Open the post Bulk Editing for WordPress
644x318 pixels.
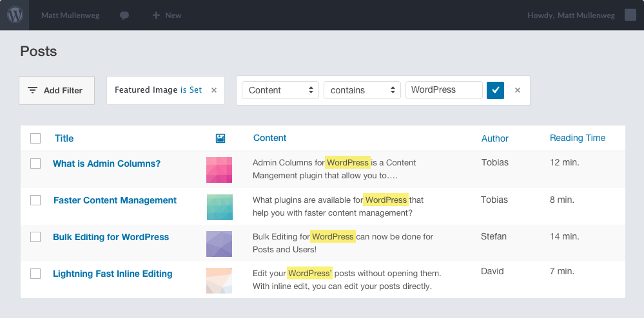[111, 237]
